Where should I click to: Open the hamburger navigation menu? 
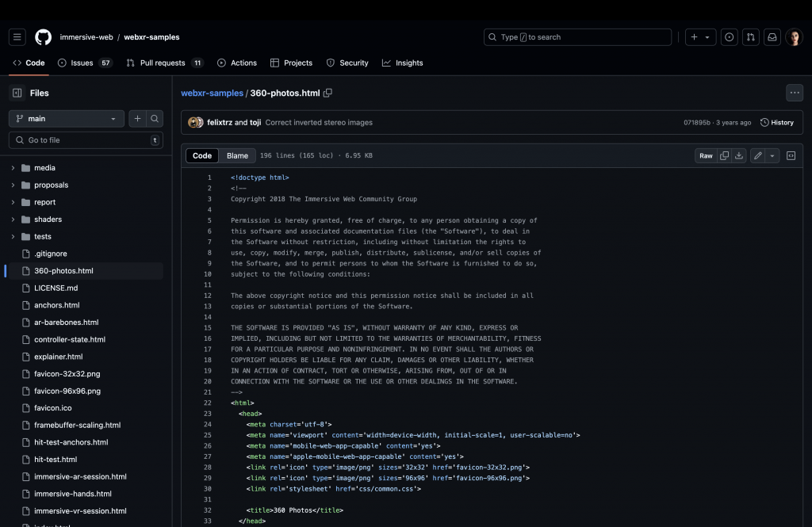(x=17, y=37)
